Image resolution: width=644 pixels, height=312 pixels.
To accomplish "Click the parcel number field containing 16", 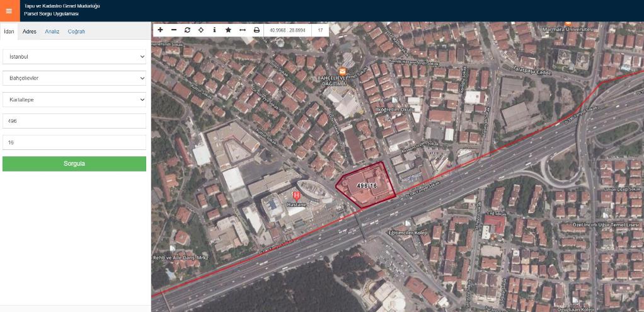I will (74, 142).
